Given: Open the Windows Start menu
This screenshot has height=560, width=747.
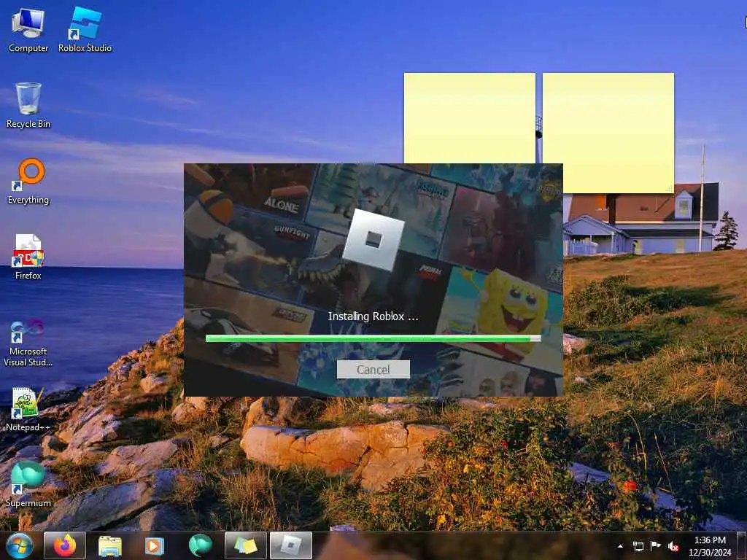Looking at the screenshot, I should 19,545.
